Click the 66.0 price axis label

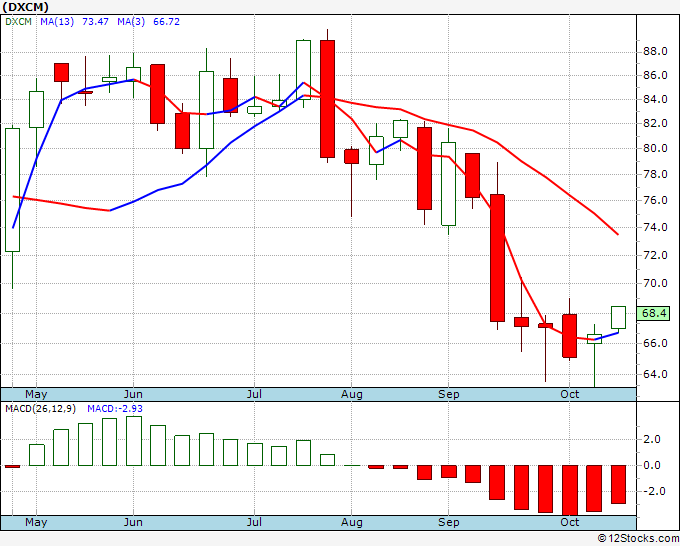click(x=654, y=343)
